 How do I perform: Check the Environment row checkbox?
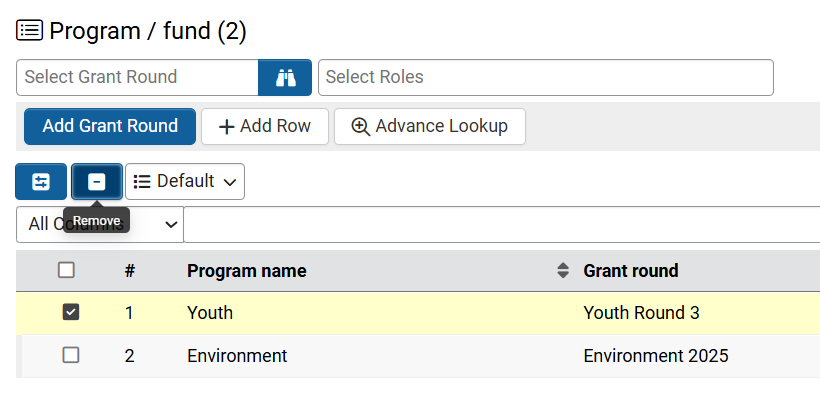coord(71,355)
